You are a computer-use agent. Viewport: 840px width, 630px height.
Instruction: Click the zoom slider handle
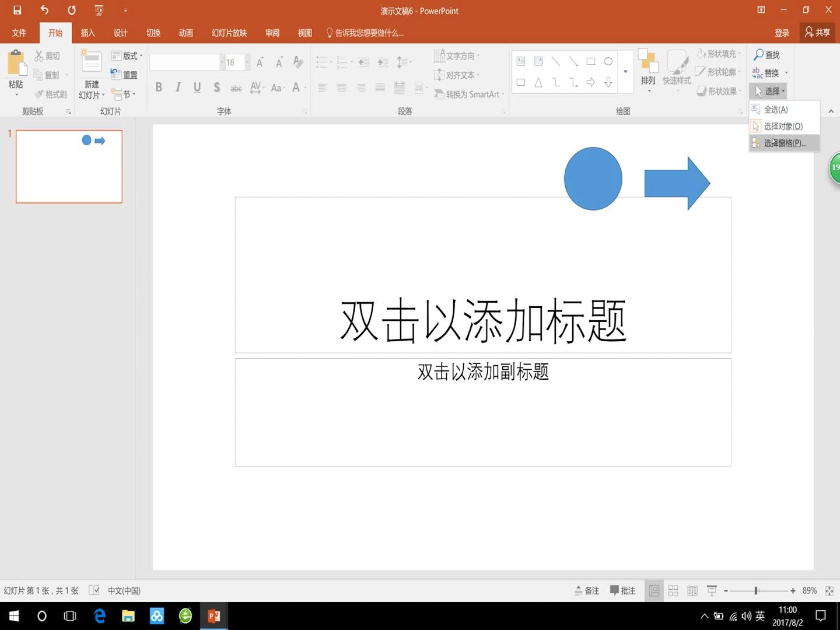(756, 590)
